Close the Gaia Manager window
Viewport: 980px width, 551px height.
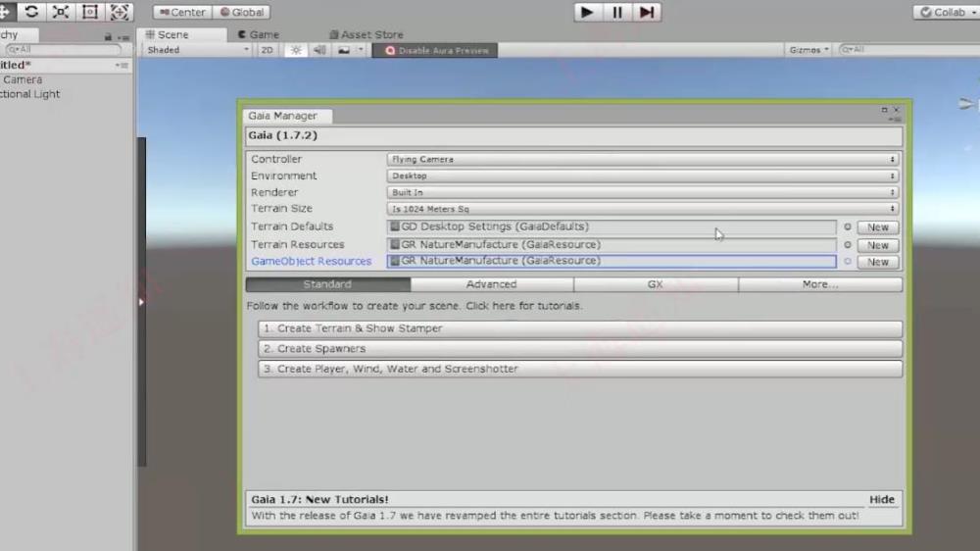pos(897,110)
